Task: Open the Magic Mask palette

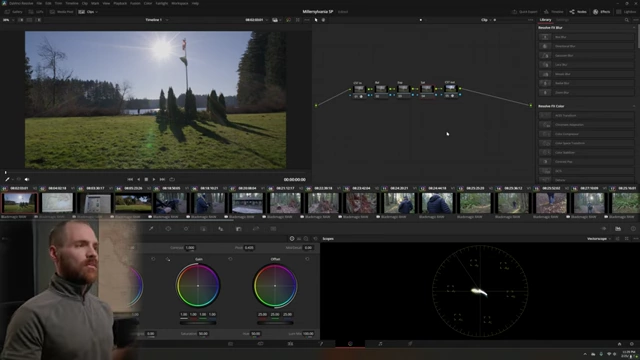Action: click(x=203, y=229)
